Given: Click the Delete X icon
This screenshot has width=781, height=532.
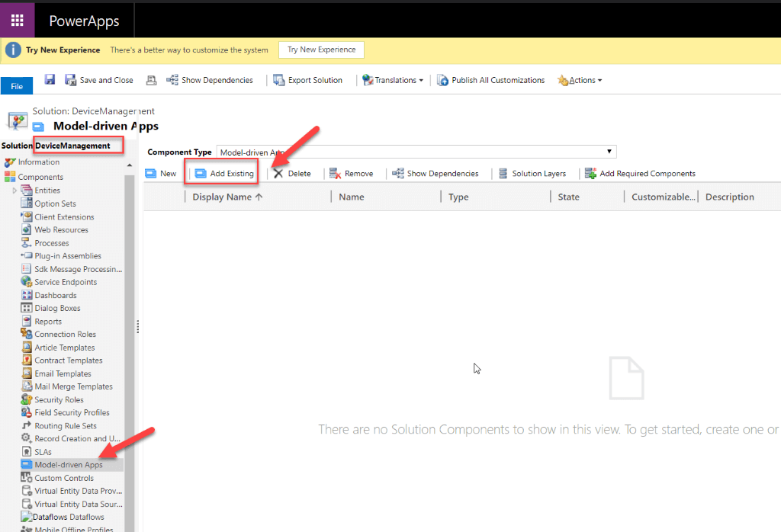Looking at the screenshot, I should tap(278, 173).
